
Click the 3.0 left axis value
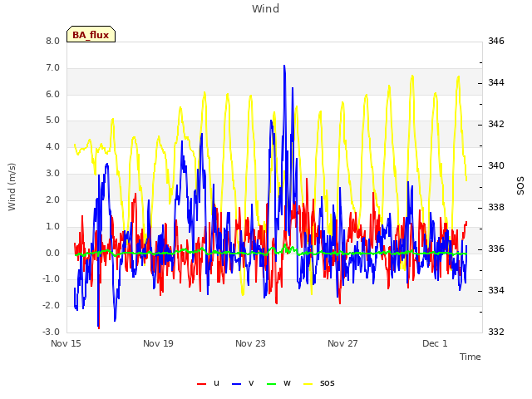(x=53, y=173)
